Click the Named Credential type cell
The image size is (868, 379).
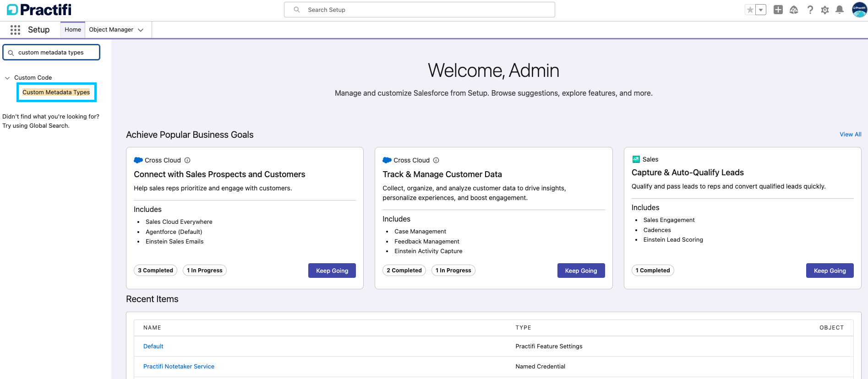tap(540, 367)
